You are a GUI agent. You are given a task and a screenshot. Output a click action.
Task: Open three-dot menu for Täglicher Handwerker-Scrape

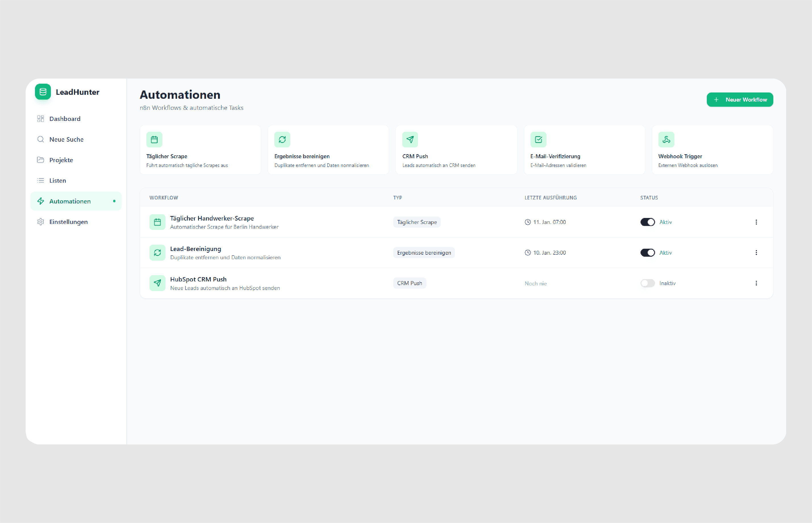pos(756,222)
